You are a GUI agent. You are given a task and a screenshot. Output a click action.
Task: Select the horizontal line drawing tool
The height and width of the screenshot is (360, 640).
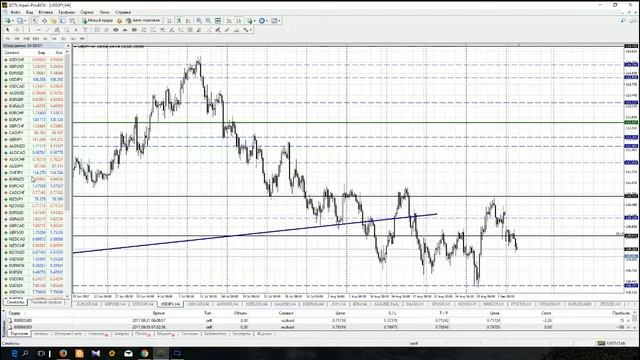tap(38, 30)
